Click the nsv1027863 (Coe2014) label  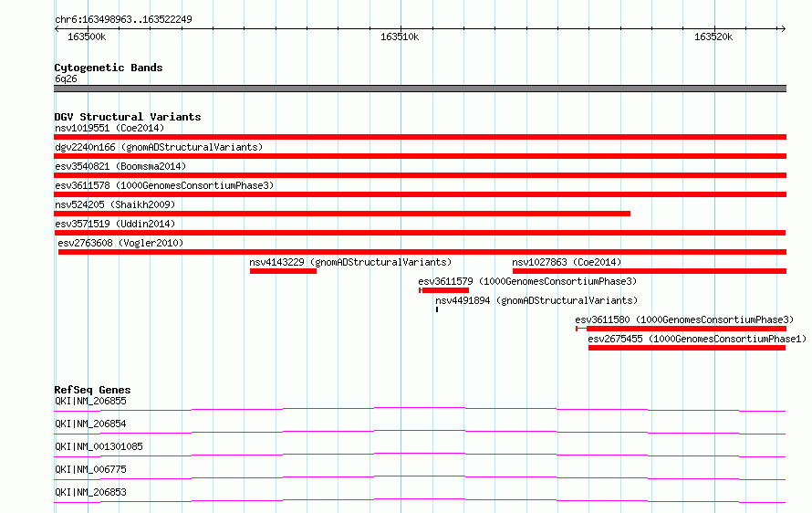click(567, 262)
